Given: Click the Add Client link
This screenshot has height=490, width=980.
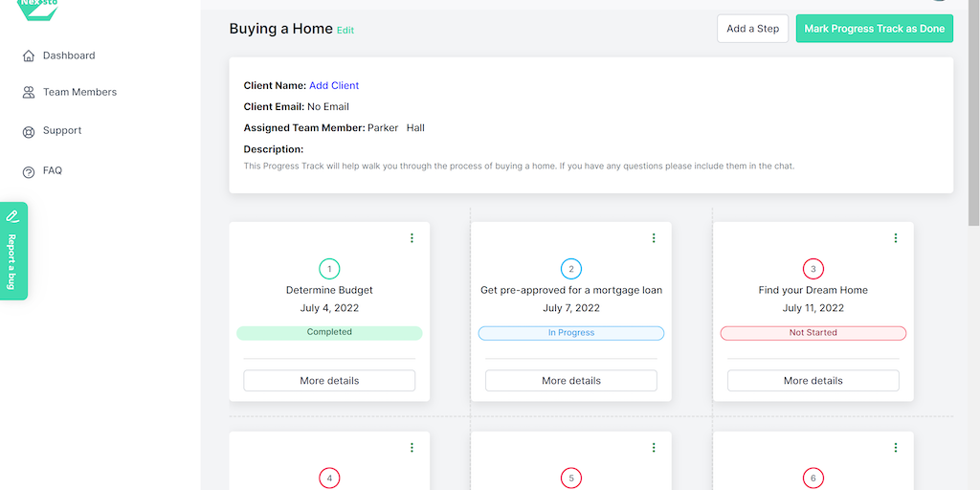Looking at the screenshot, I should [x=334, y=86].
